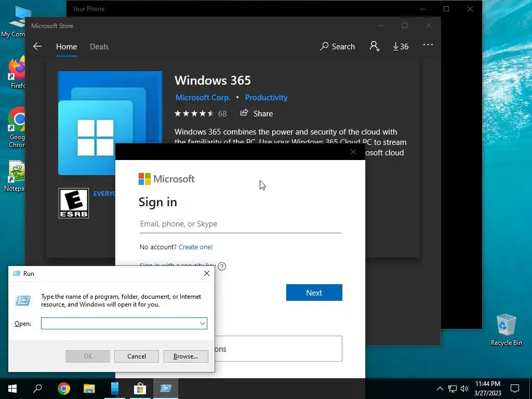Open Search in Microsoft Store
Viewport: 532px width, 399px height.
(337, 46)
